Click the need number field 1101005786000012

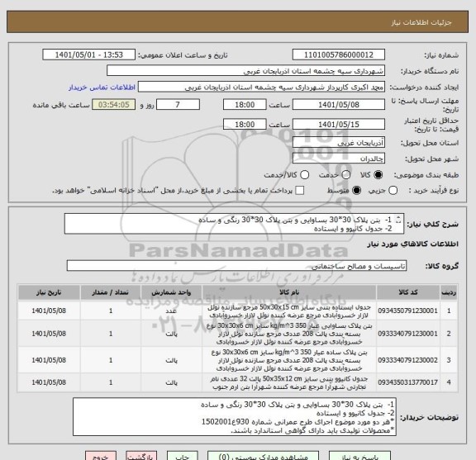click(339, 55)
